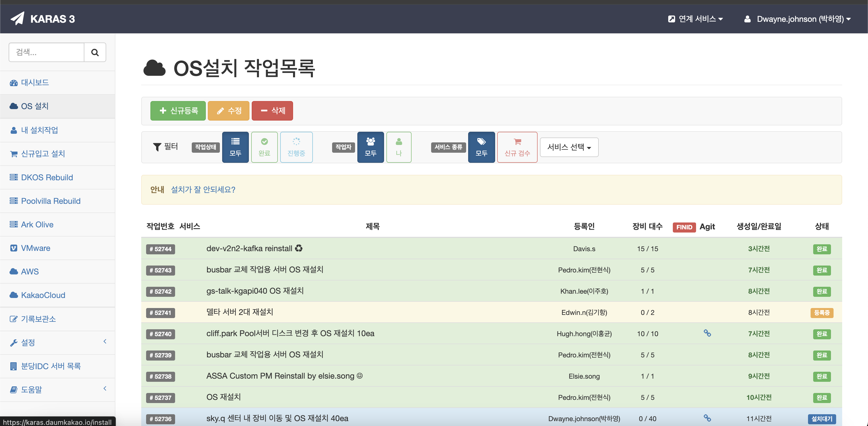Open job badge # 52741
This screenshot has height=426, width=868.
coord(160,313)
